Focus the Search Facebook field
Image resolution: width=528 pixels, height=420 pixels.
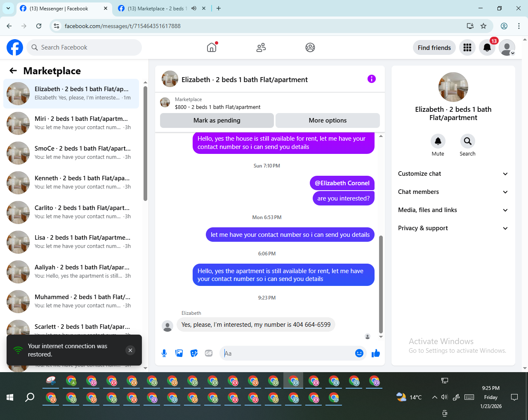[x=84, y=47]
